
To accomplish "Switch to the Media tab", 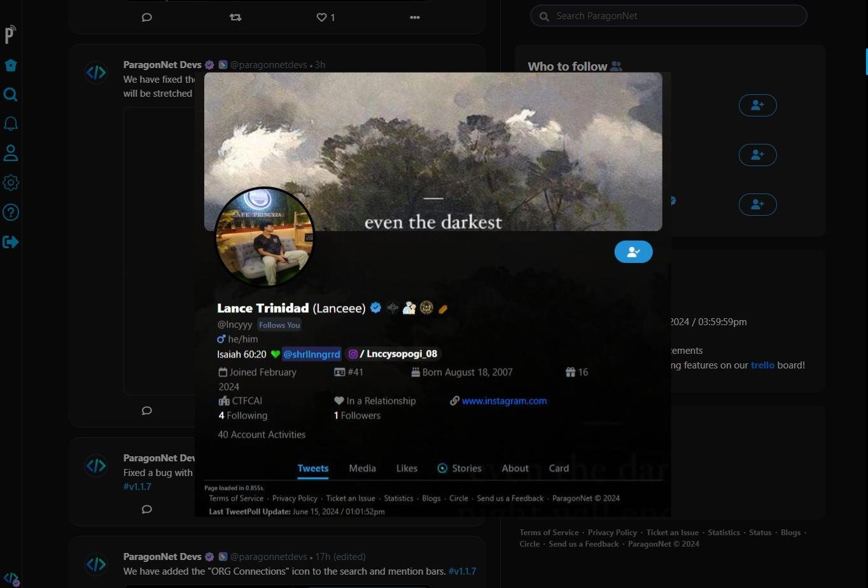I will pos(362,468).
